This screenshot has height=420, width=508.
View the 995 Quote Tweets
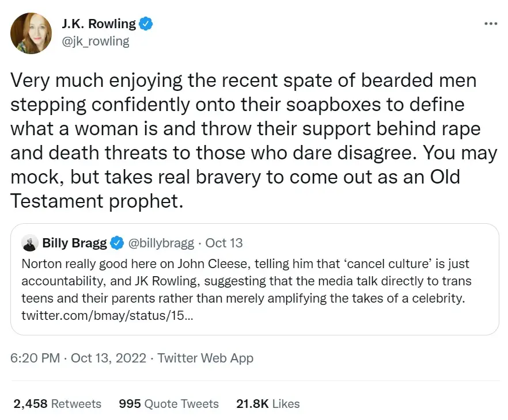tap(168, 404)
